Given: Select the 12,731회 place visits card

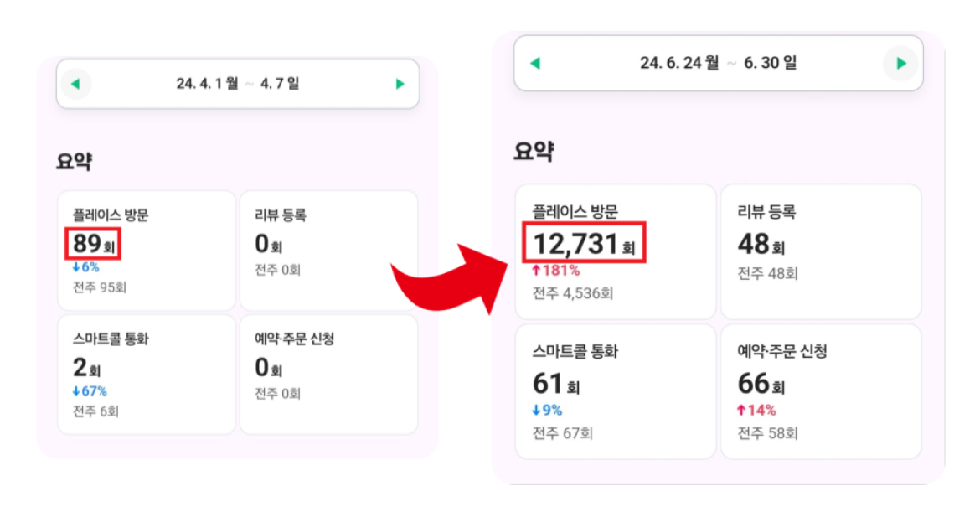Looking at the screenshot, I should 616,251.
